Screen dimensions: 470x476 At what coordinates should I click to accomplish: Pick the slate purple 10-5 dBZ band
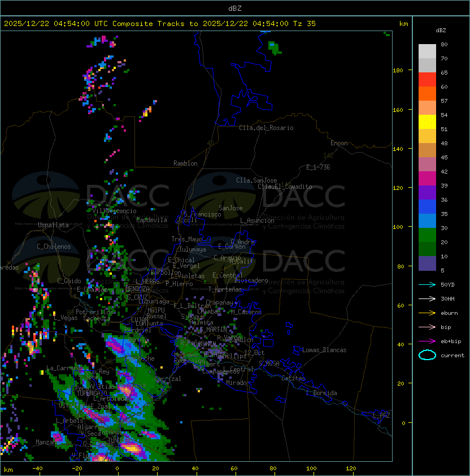point(427,263)
